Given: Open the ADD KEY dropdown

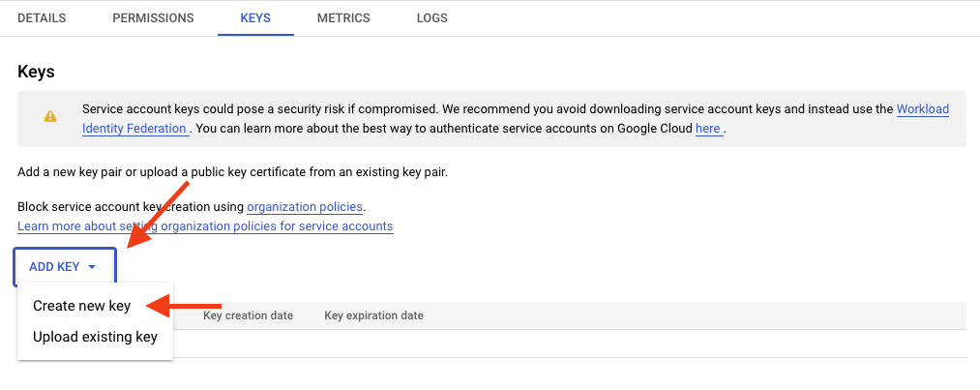Looking at the screenshot, I should pos(64,267).
